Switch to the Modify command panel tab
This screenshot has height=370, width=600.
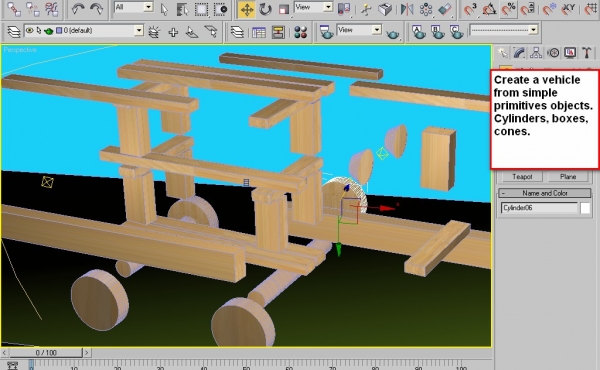(519, 53)
